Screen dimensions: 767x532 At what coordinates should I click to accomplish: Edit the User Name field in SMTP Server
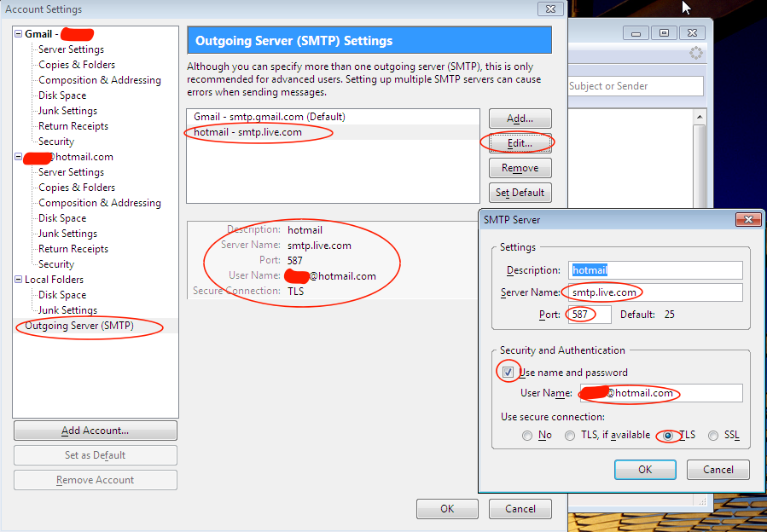(x=661, y=393)
